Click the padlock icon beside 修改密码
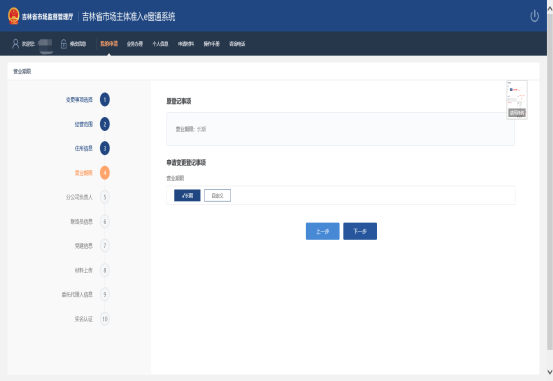553x381 pixels. tap(64, 44)
